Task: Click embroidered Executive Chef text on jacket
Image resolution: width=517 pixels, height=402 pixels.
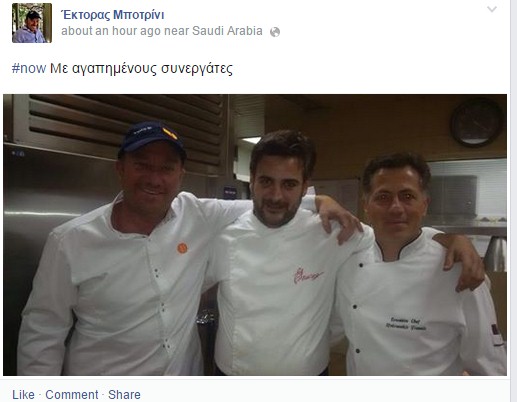Action: click(x=406, y=324)
